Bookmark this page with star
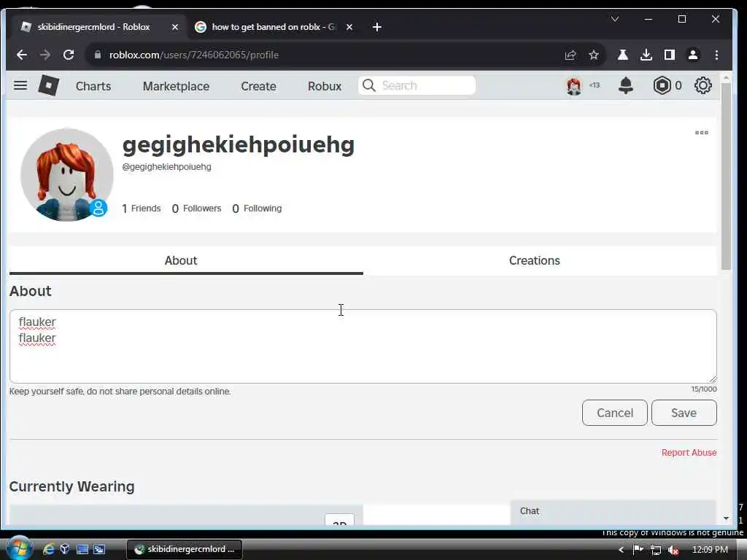The height and width of the screenshot is (560, 747). [594, 55]
